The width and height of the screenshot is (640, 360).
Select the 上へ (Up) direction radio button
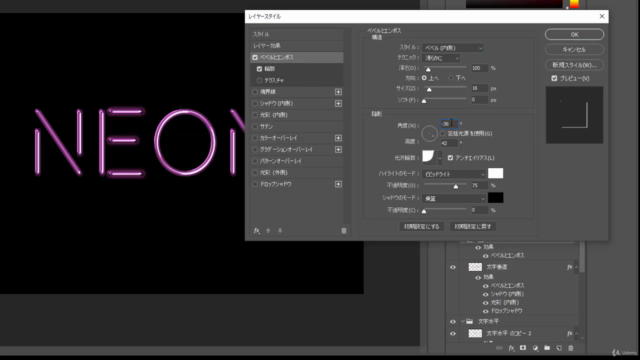pos(424,78)
